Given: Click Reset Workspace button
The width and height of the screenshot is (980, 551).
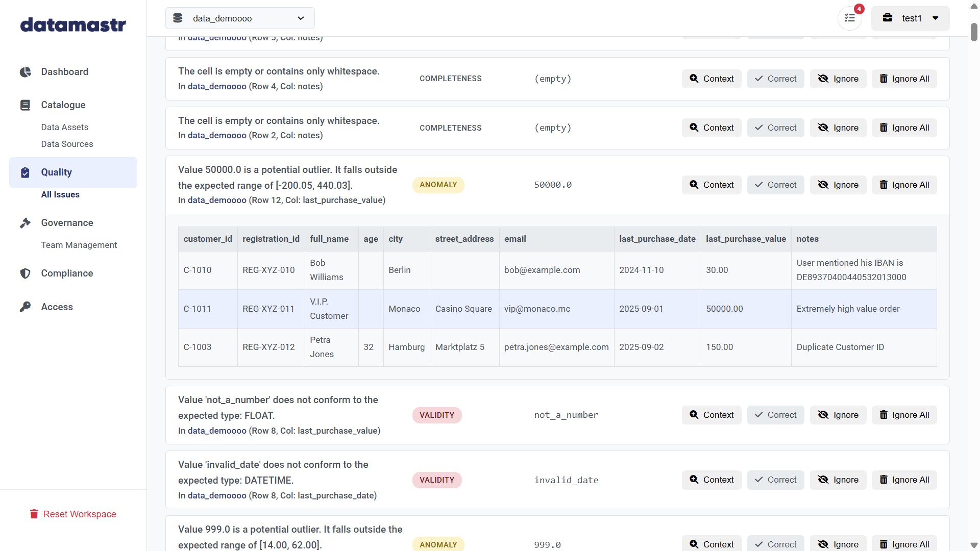Looking at the screenshot, I should point(72,514).
